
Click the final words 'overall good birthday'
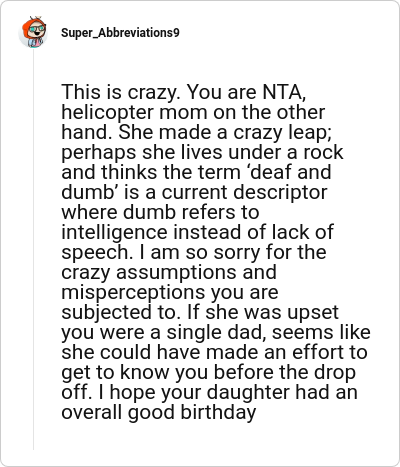click(159, 412)
